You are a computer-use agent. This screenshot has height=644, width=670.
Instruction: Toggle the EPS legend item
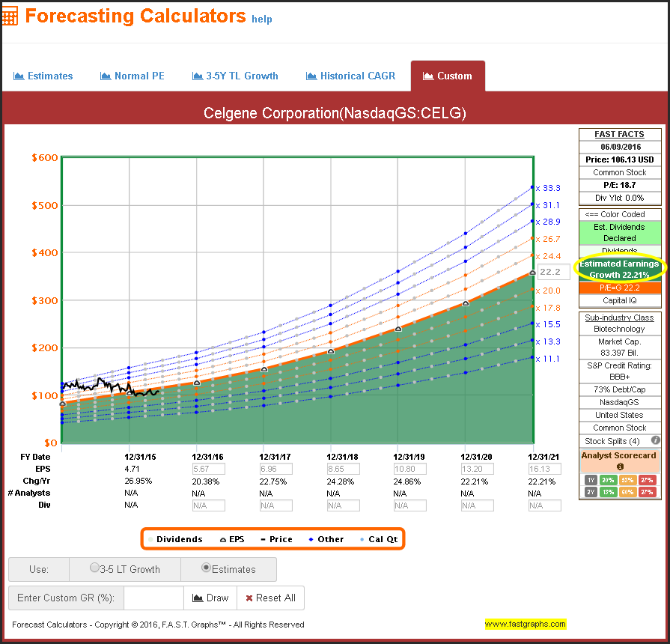227,539
